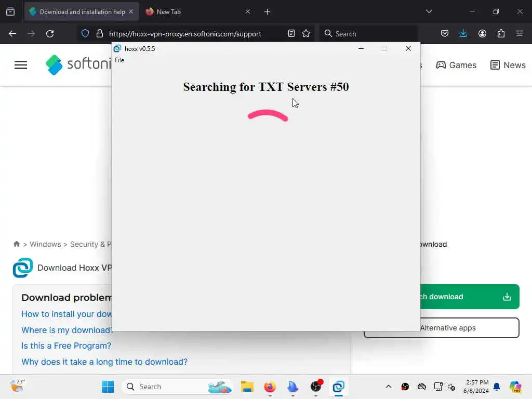Show hidden system tray icons
Viewport: 532px width, 399px height.
(389, 387)
